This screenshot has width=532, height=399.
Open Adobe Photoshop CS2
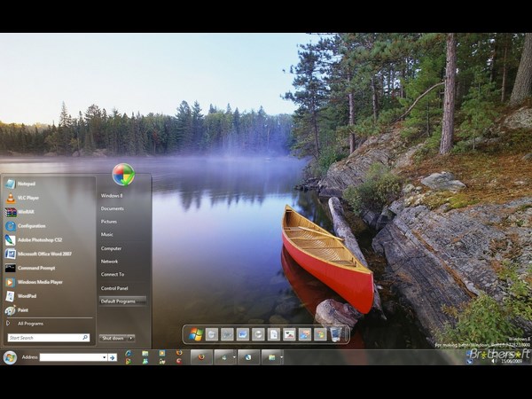(39, 239)
